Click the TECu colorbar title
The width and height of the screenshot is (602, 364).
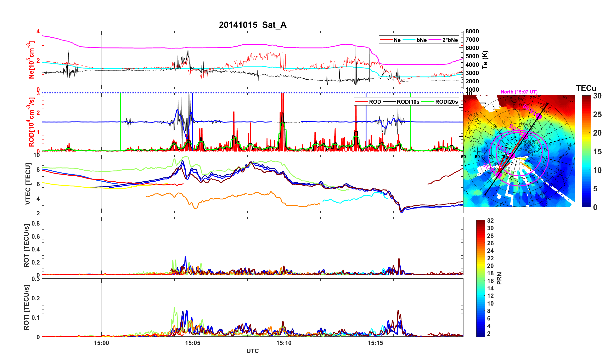(586, 88)
